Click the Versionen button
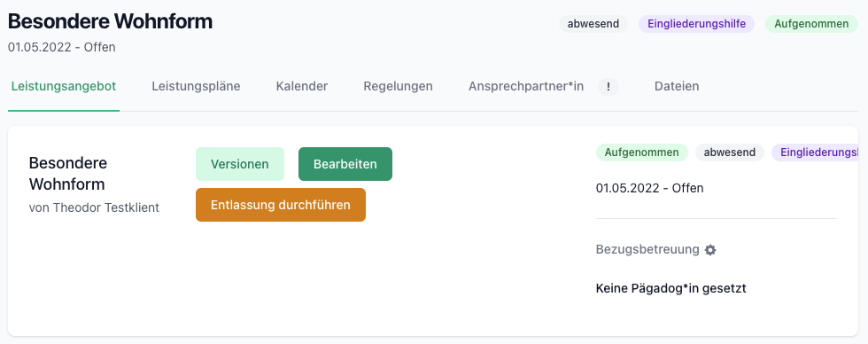The height and width of the screenshot is (344, 868). pos(240,164)
